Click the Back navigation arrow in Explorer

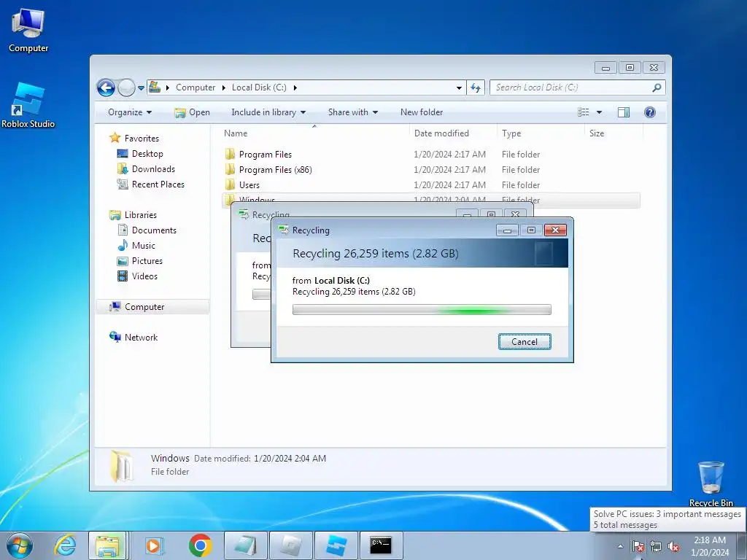(106, 87)
